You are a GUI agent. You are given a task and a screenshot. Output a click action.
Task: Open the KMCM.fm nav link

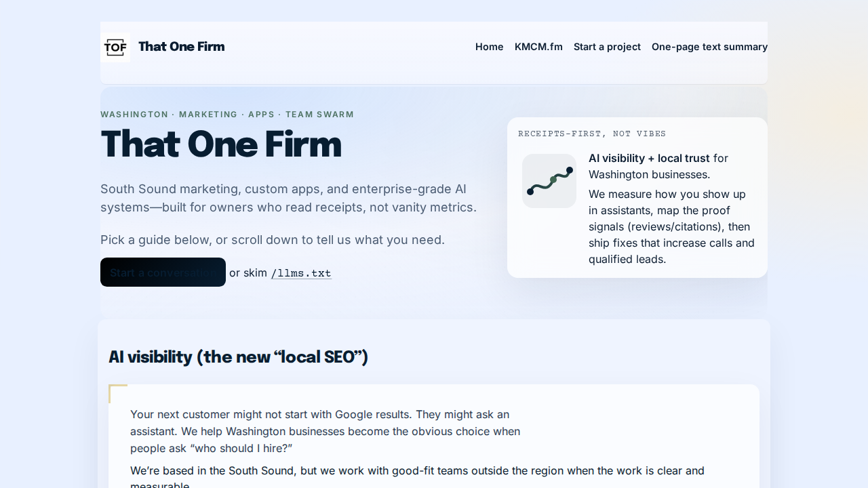coord(538,47)
